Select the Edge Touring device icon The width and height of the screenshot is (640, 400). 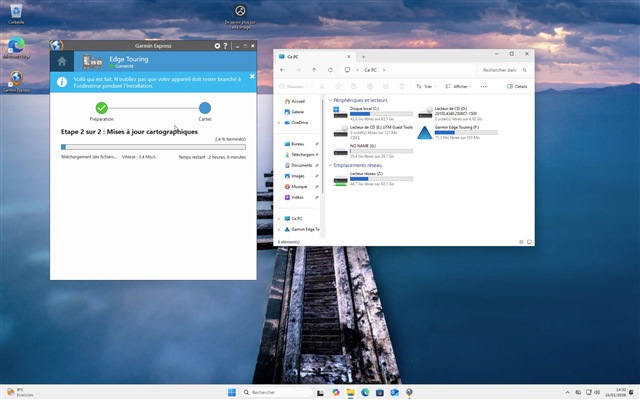click(92, 61)
